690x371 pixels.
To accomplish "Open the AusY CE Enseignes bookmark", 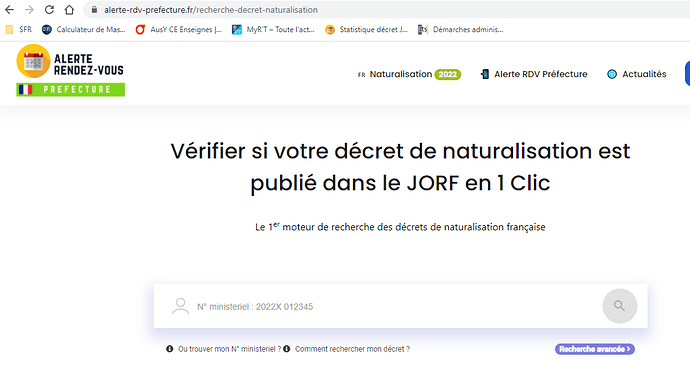I will pyautogui.click(x=179, y=29).
